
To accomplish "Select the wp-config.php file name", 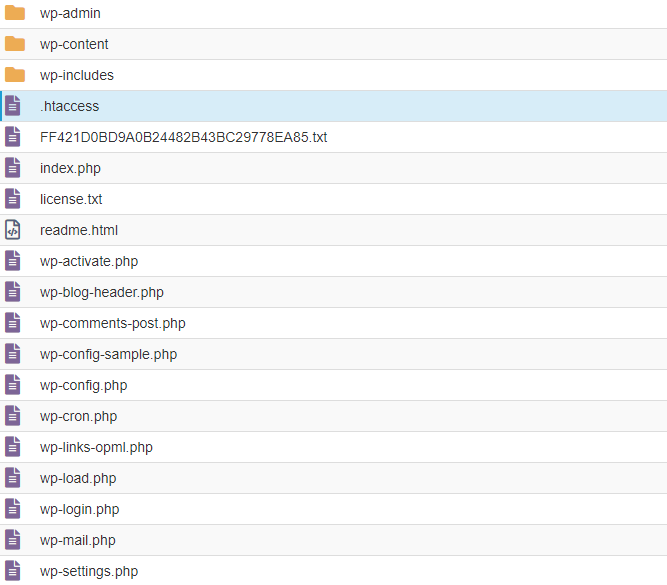I will pos(83,385).
